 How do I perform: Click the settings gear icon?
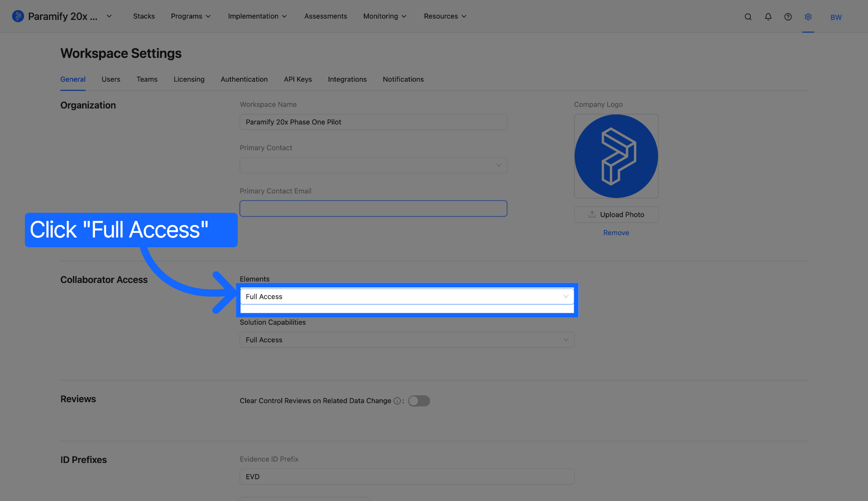tap(808, 17)
